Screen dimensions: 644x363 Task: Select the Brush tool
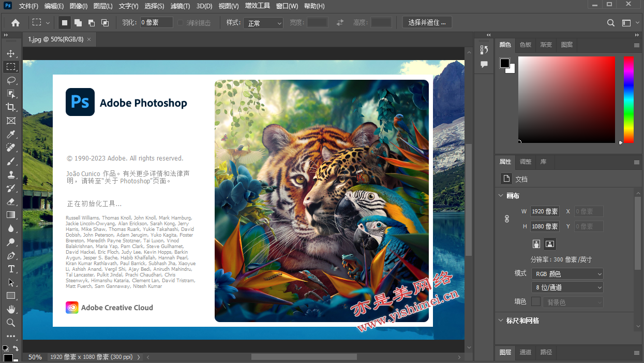11,161
